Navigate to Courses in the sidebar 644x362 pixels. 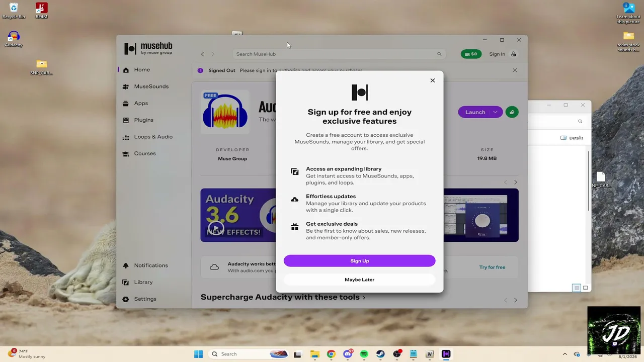144,153
